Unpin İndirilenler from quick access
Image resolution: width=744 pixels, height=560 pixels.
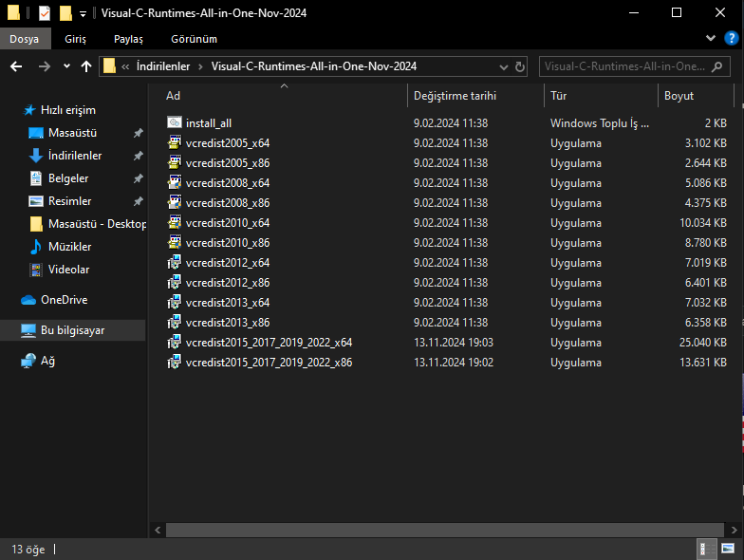point(139,156)
